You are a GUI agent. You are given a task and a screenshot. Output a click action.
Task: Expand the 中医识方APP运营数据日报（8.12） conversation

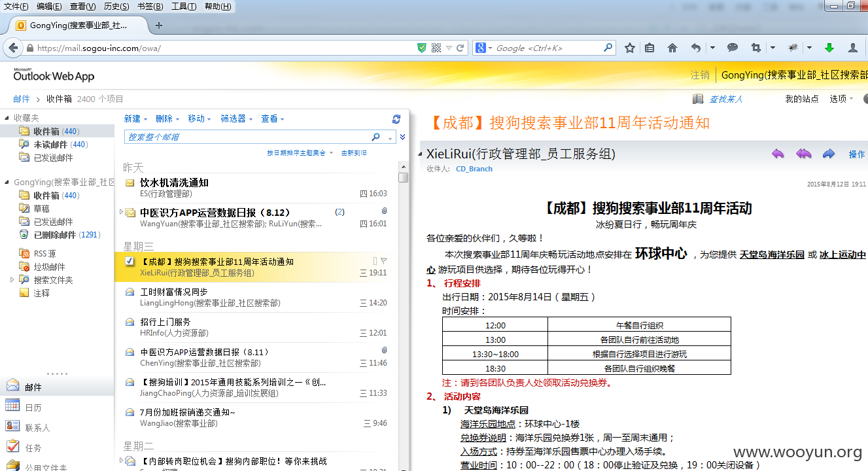pos(121,212)
